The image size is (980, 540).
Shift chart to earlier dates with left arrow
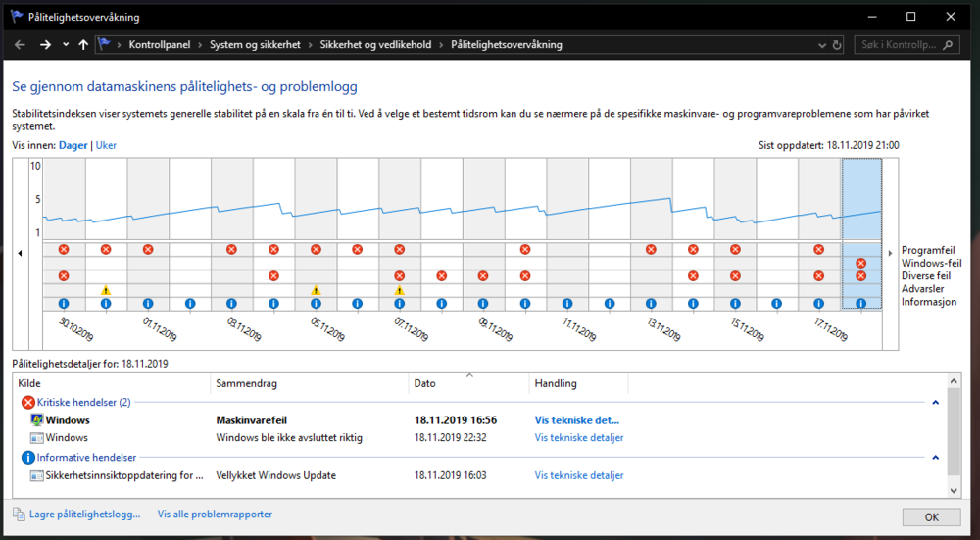point(20,253)
